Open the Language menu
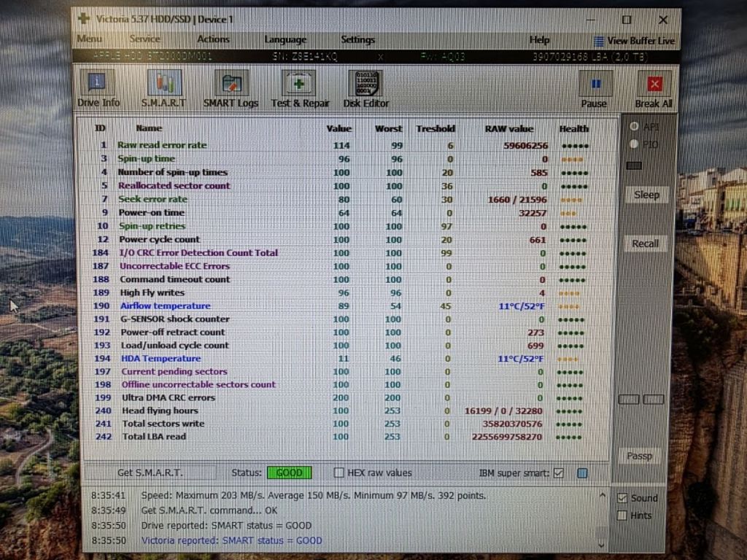 [285, 39]
